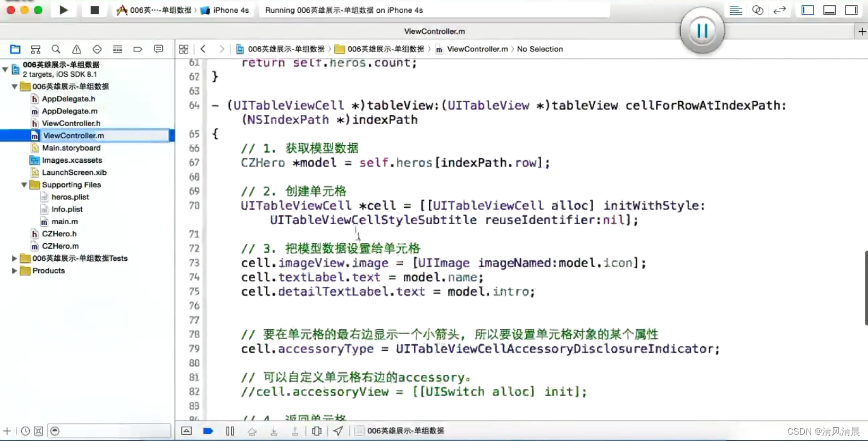
Task: Focus the navigator filter field
Action: pyautogui.click(x=109, y=431)
